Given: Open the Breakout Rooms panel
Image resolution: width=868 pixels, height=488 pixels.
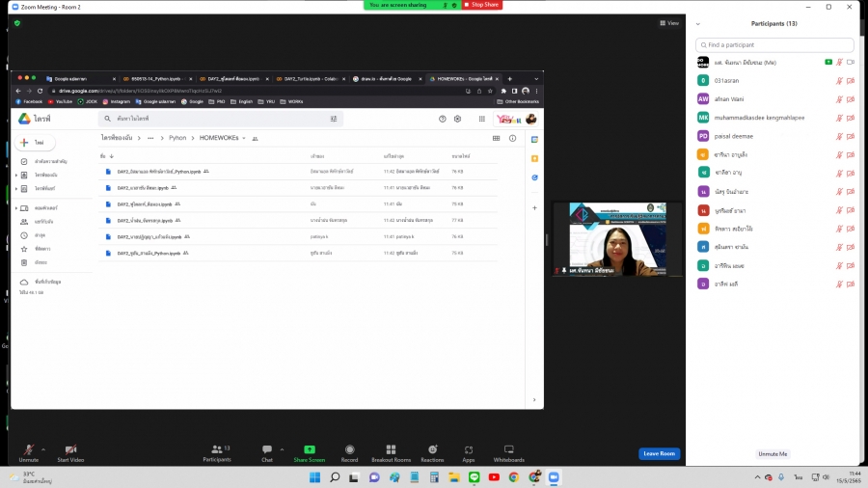Looking at the screenshot, I should tap(391, 449).
